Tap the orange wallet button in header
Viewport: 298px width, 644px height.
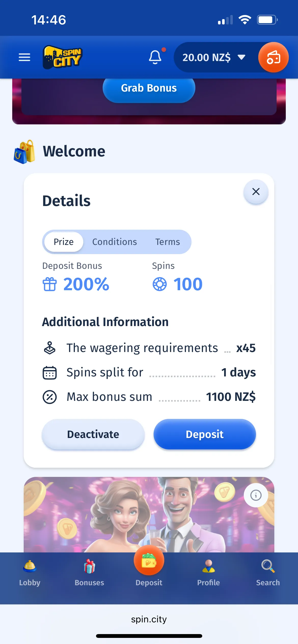[273, 57]
